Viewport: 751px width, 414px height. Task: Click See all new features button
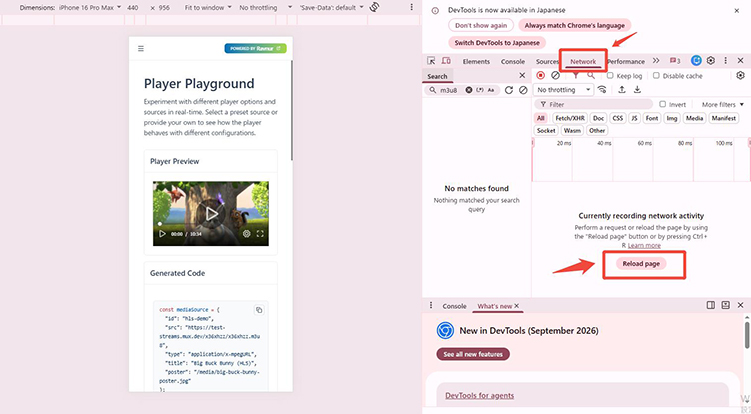(x=473, y=354)
